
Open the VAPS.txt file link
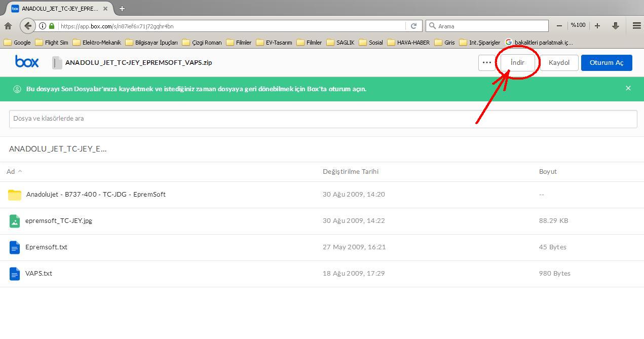click(39, 273)
